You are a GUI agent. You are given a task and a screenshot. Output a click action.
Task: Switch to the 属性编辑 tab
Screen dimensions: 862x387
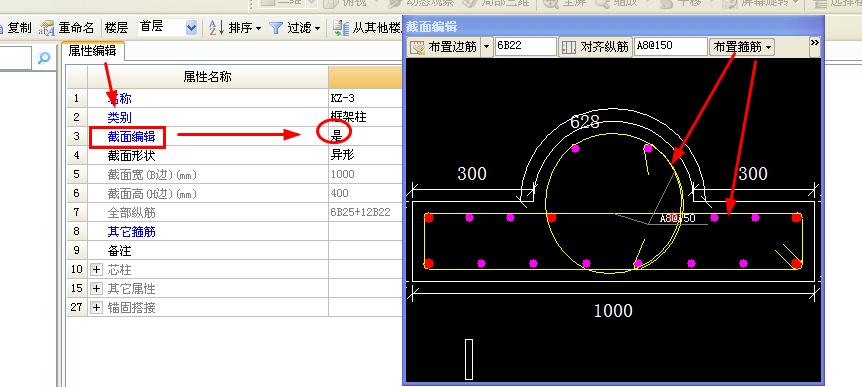(x=92, y=51)
